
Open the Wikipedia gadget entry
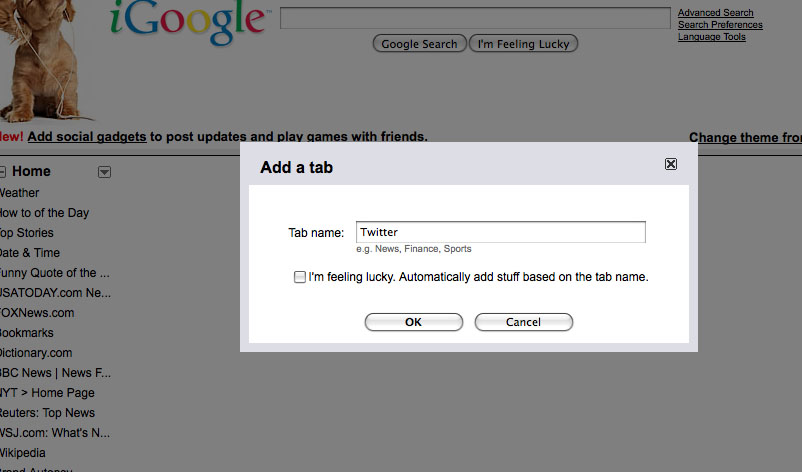[x=23, y=453]
